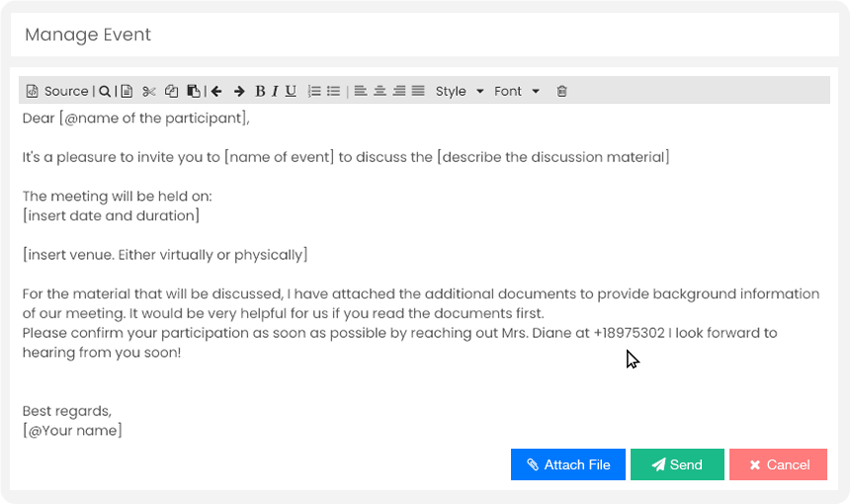
Task: Undo with the left arrow icon
Action: pos(216,91)
